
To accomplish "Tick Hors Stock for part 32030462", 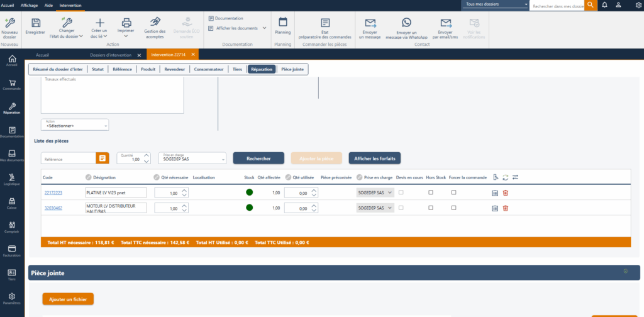I will (431, 208).
